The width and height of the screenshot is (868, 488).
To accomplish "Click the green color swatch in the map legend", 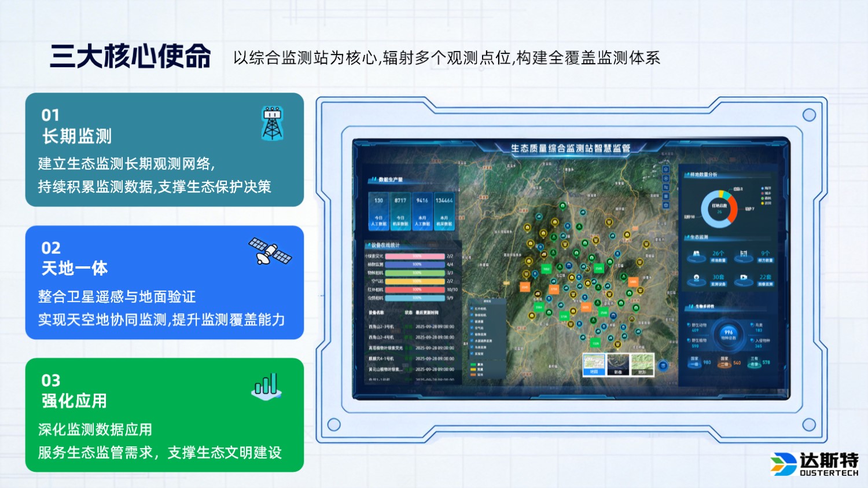I will point(473,364).
